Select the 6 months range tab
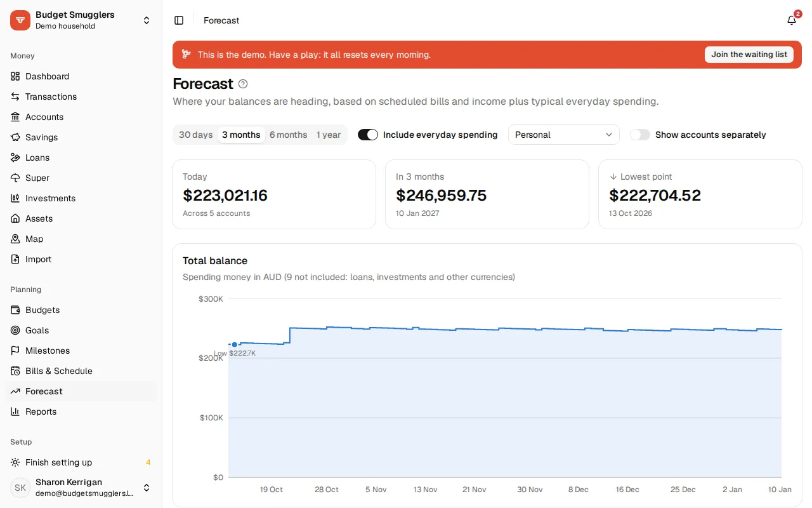Image resolution: width=812 pixels, height=508 pixels. click(288, 135)
